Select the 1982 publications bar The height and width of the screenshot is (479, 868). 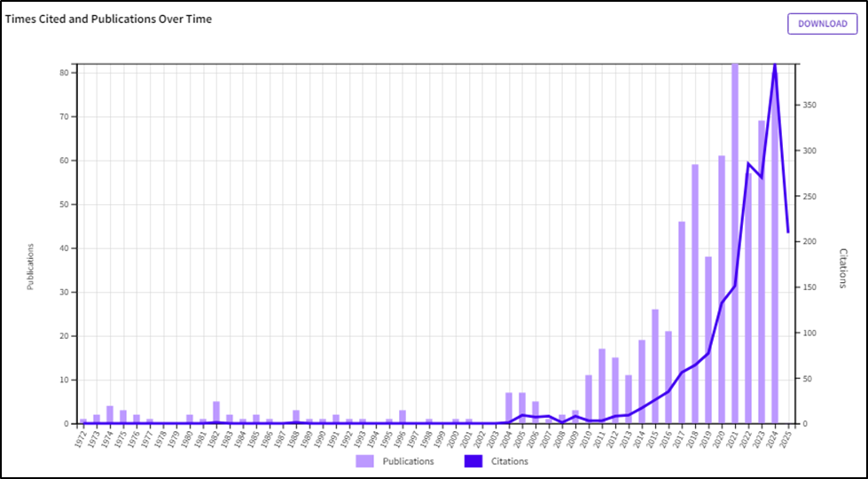(x=216, y=412)
